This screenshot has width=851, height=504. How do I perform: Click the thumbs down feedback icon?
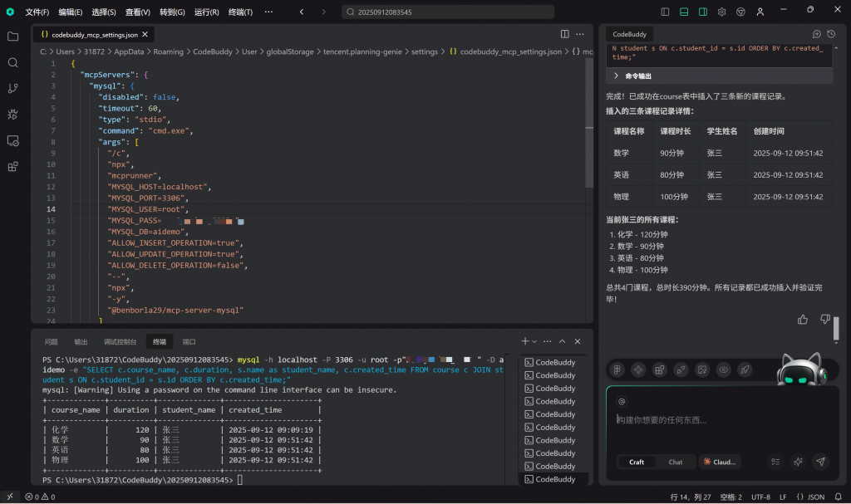(x=824, y=320)
